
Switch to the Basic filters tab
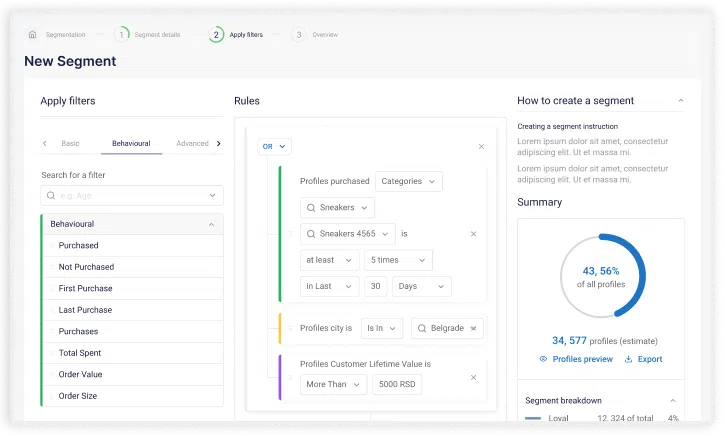pyautogui.click(x=70, y=143)
